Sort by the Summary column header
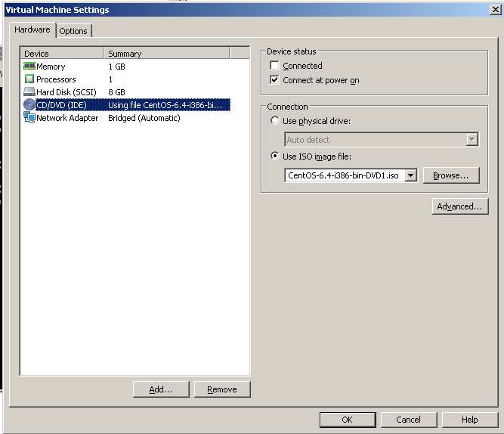The image size is (504, 434). (166, 54)
